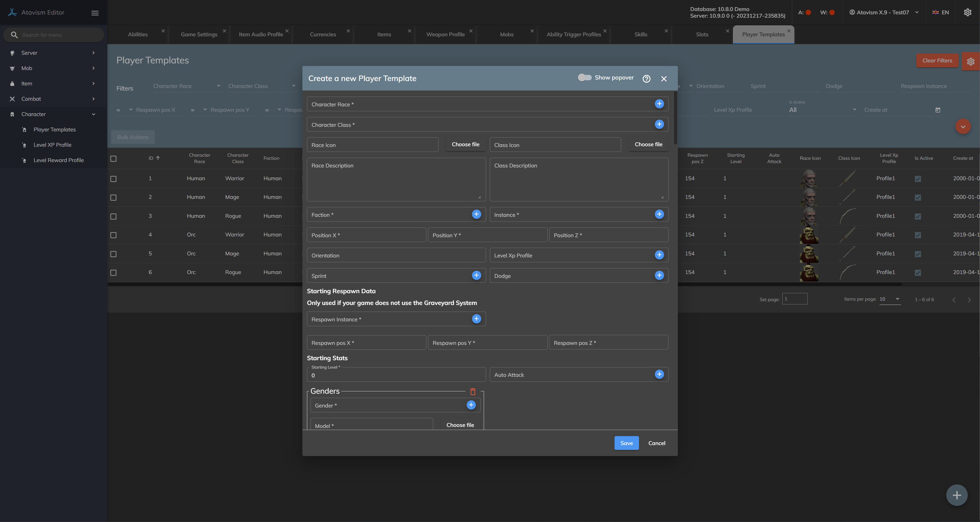Open the top-right settings gear

(x=967, y=13)
